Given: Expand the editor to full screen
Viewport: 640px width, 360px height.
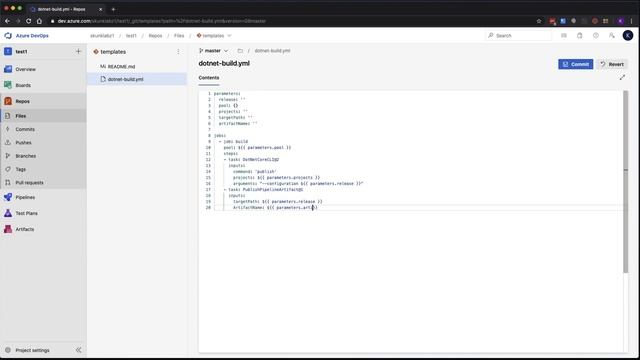Looking at the screenshot, I should [622, 78].
